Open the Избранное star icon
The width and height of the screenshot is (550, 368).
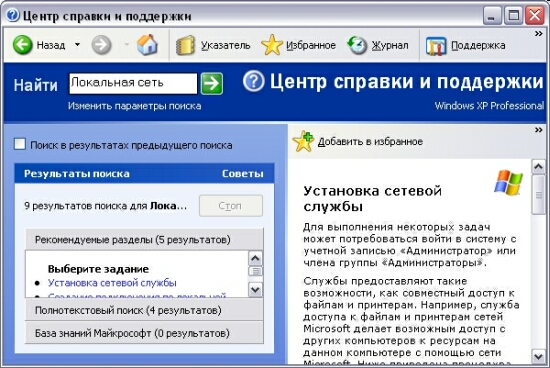click(271, 45)
